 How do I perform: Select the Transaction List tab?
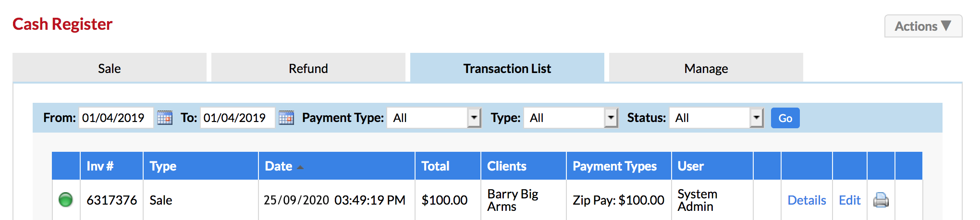point(507,68)
